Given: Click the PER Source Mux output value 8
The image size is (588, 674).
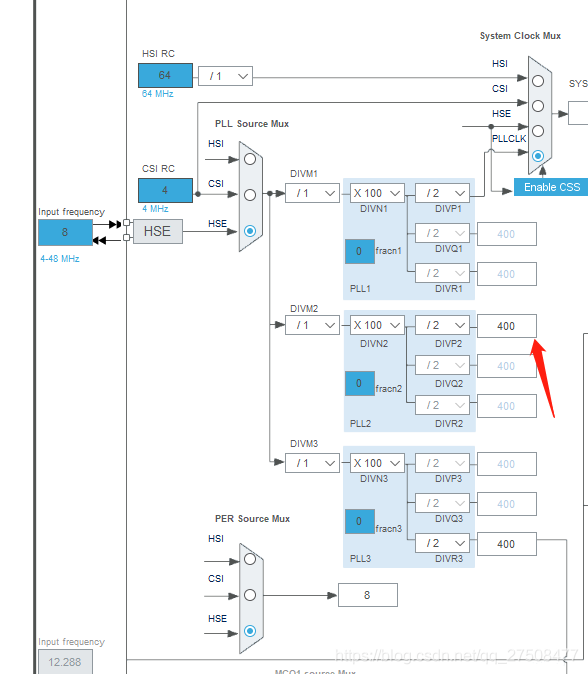Looking at the screenshot, I should tap(368, 595).
